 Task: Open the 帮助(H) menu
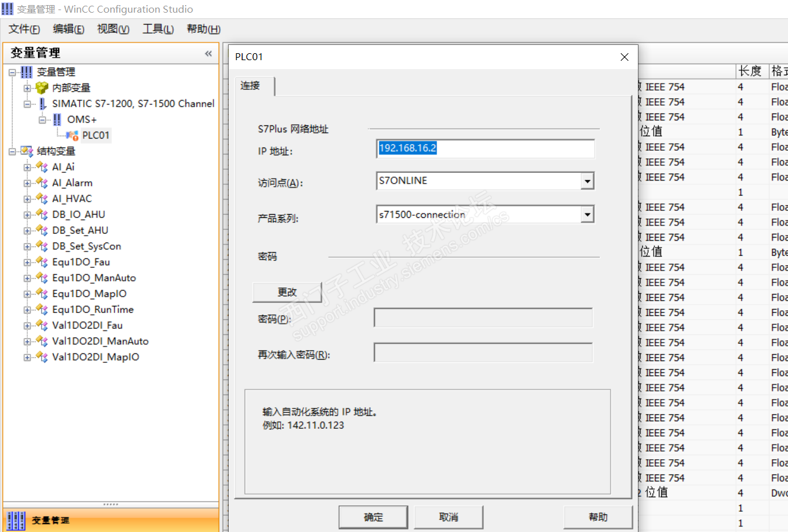[x=203, y=29]
